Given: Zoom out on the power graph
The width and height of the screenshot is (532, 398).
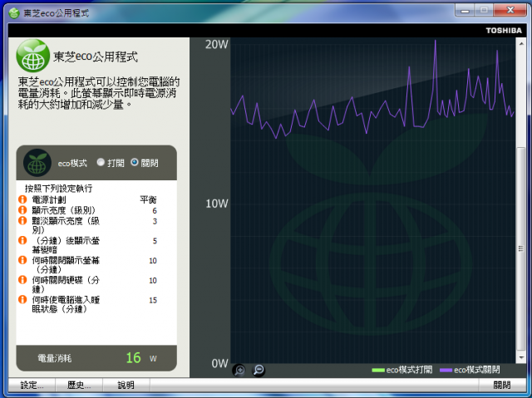Looking at the screenshot, I should click(x=259, y=370).
